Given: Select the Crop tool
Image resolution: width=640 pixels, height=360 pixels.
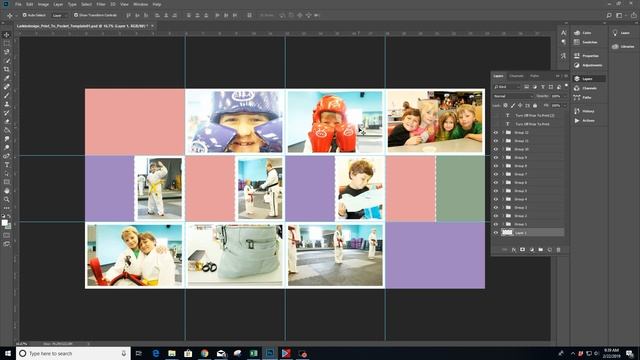Looking at the screenshot, I should pos(7,69).
